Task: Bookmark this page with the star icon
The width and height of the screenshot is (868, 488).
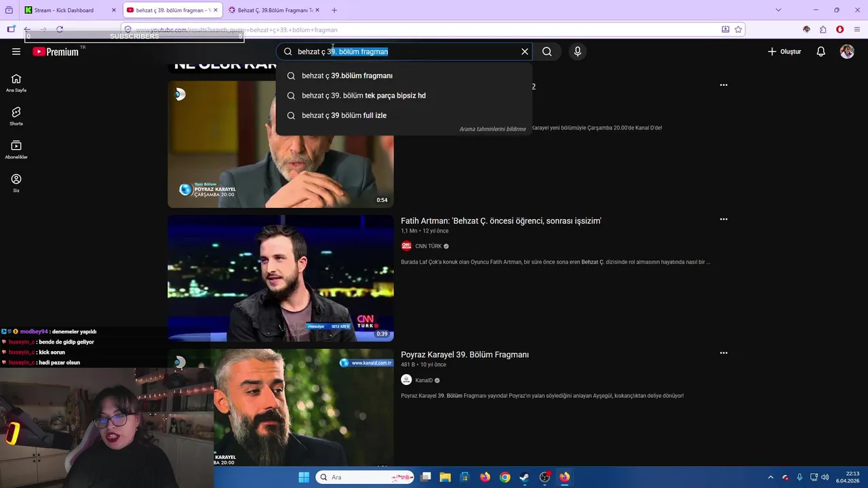Action: click(x=738, y=29)
